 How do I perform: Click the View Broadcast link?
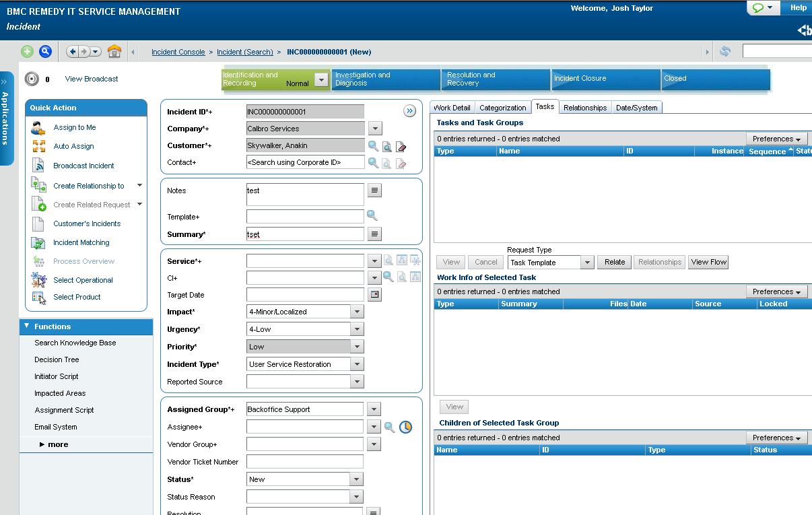click(92, 79)
